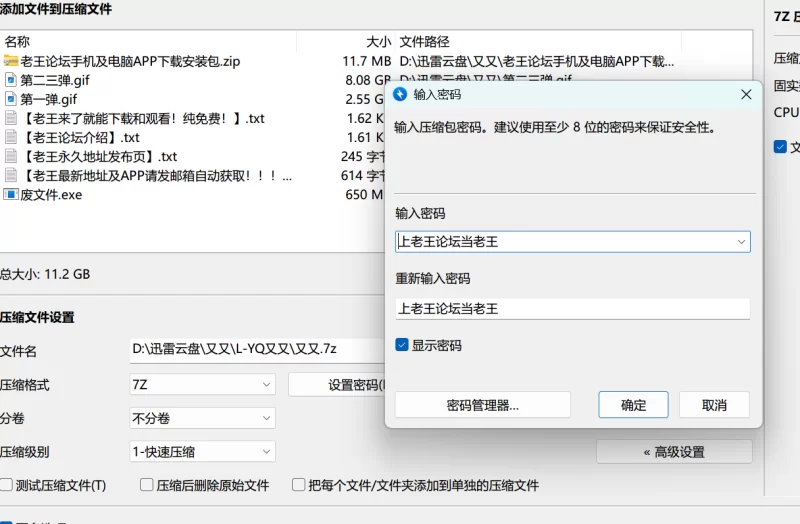Sort by 文件路径 column header
This screenshot has width=800, height=524.
click(x=424, y=41)
